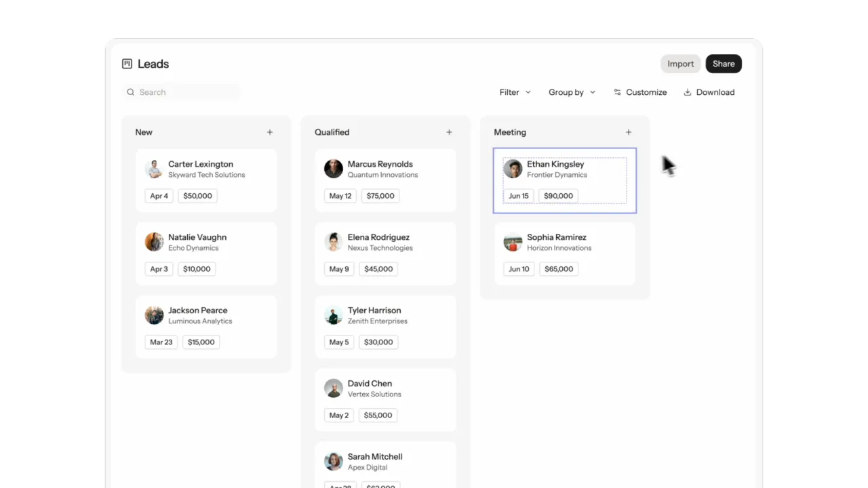Click the search magnifier icon

point(130,92)
